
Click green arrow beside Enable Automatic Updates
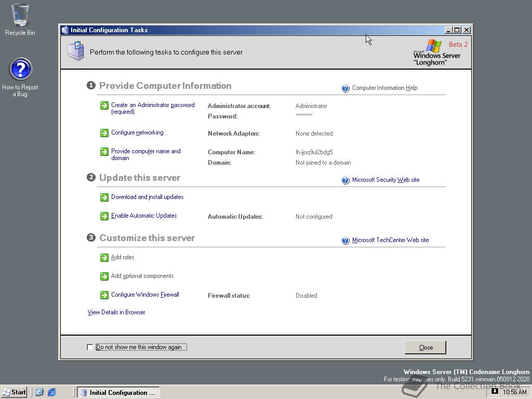point(104,216)
